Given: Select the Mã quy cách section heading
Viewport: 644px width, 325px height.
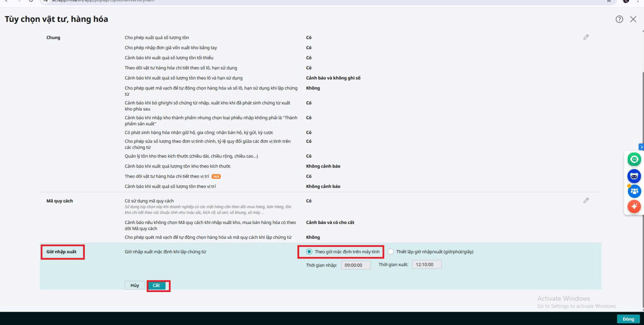Looking at the screenshot, I should (x=60, y=201).
